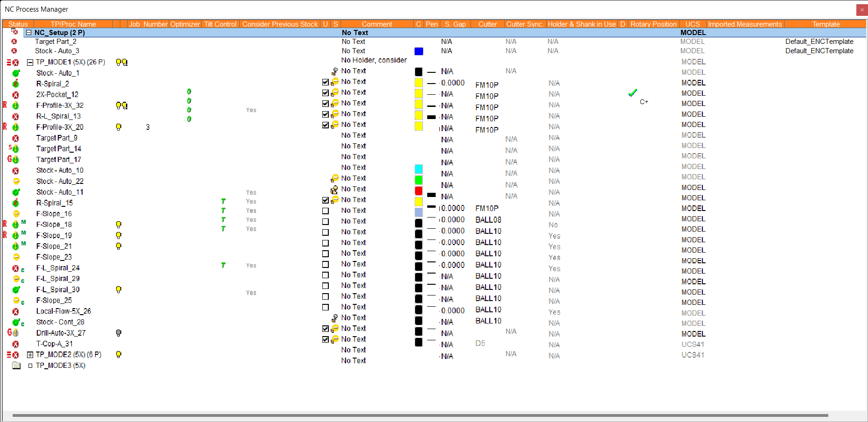Click the status icon next to R-Spiral_2
The height and width of the screenshot is (422, 868).
(15, 84)
